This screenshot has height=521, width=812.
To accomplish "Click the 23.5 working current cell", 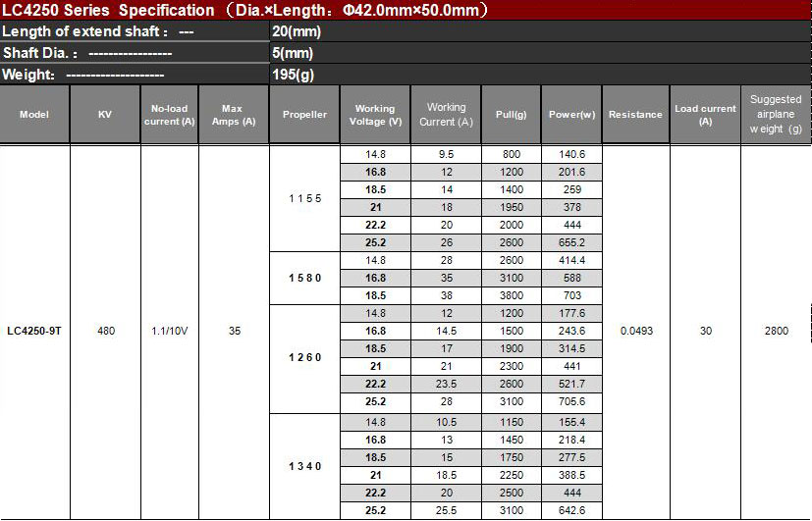I will [446, 384].
